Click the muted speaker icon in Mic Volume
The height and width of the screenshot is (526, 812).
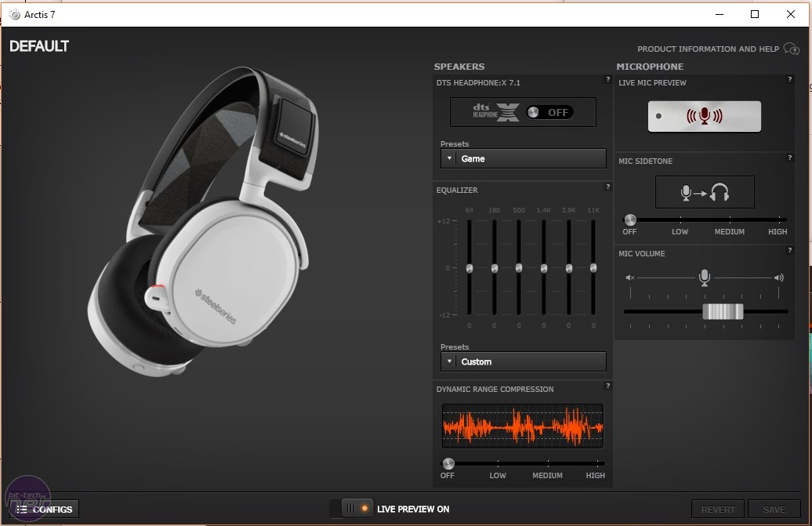(629, 278)
